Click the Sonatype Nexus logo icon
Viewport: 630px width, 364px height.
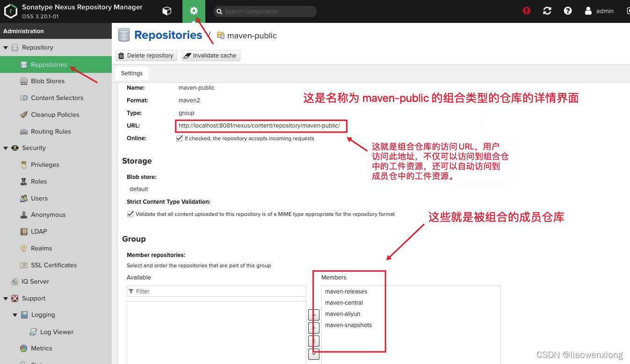11,11
